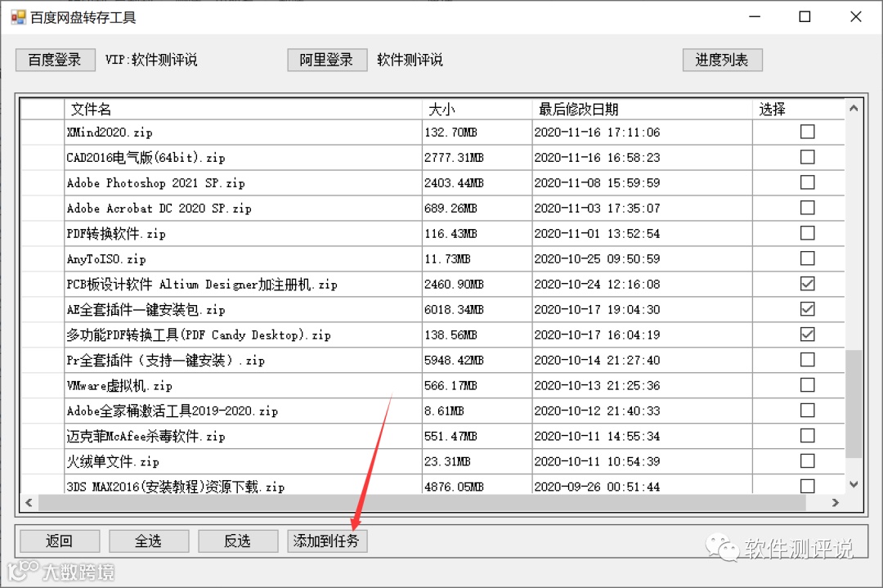Check the box for PDF转换软件.zip
This screenshot has height=588, width=883.
pos(807,233)
